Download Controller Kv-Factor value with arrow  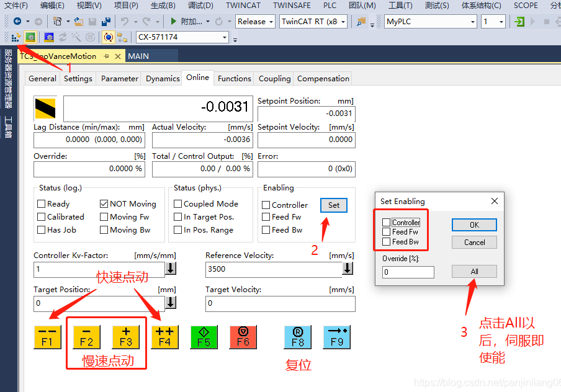pos(171,268)
